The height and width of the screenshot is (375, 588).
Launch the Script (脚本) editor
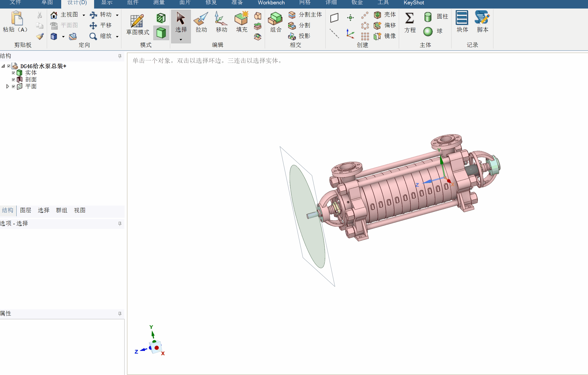(x=482, y=22)
